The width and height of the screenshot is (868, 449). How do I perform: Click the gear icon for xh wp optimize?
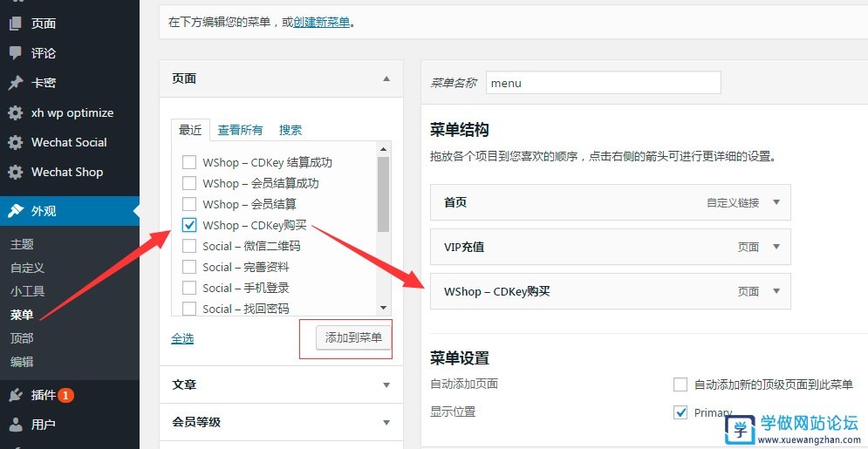point(16,112)
